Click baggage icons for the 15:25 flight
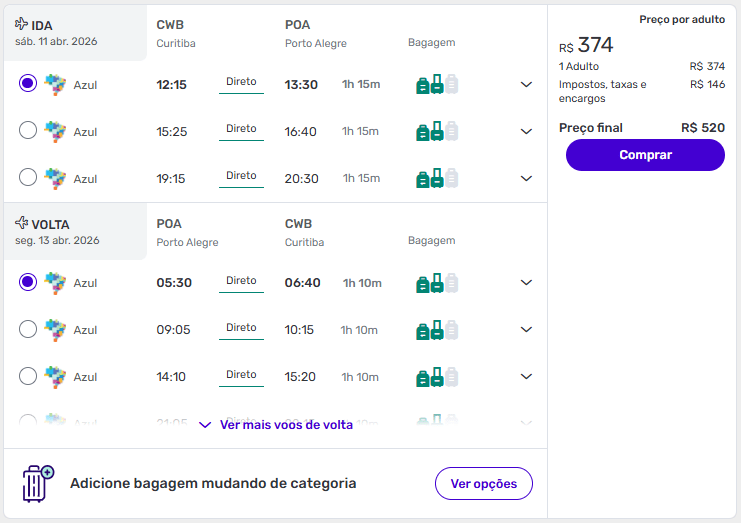The image size is (741, 523). coord(437,131)
